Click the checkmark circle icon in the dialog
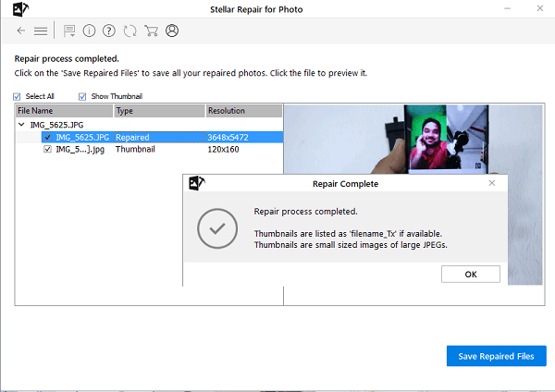Viewport: 555px width, 392px height. 217,228
